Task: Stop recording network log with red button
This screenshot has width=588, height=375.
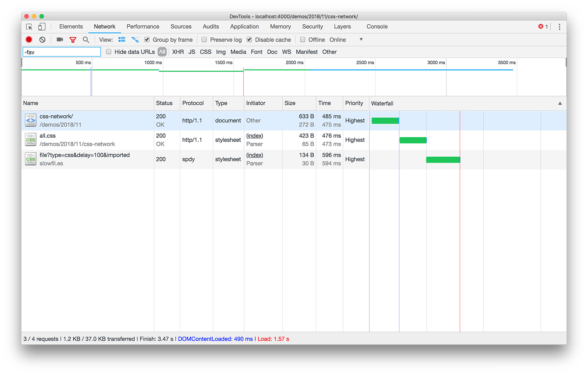Action: (29, 40)
